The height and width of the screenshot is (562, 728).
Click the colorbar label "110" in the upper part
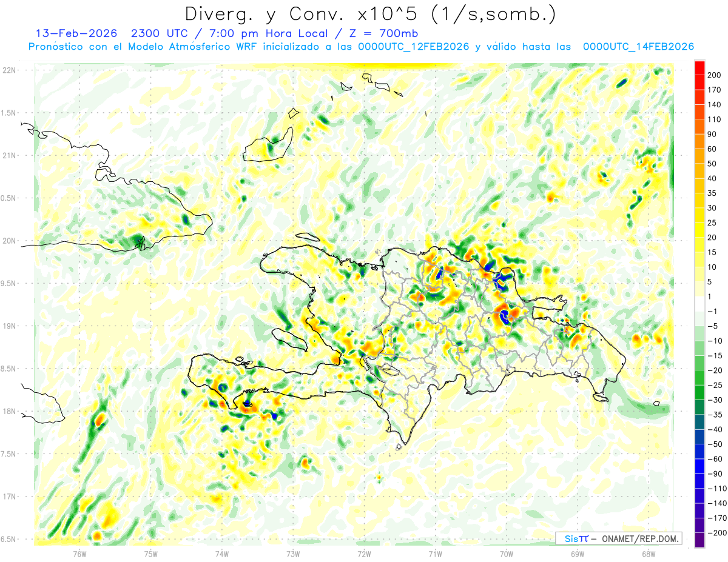[x=715, y=119]
